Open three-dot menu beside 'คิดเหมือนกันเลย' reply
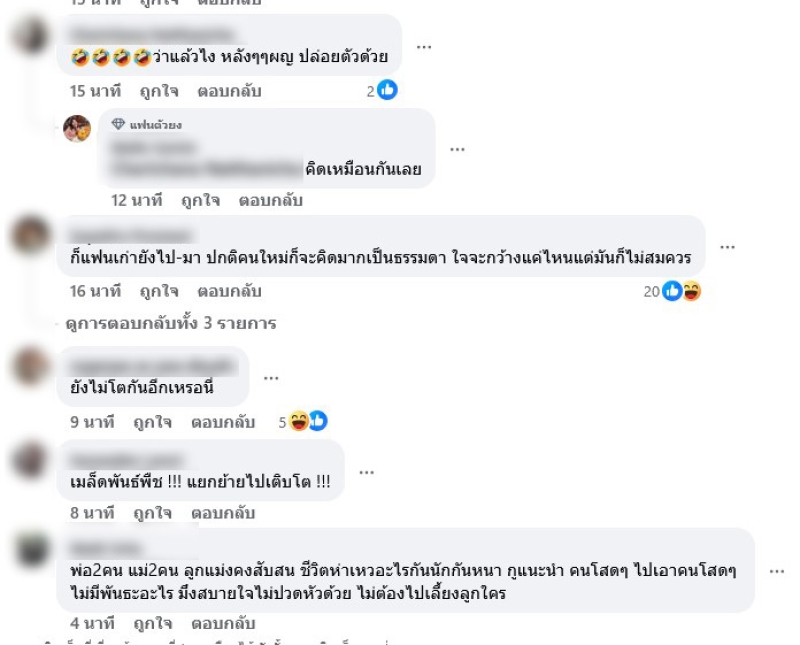The width and height of the screenshot is (800, 645). pyautogui.click(x=457, y=150)
